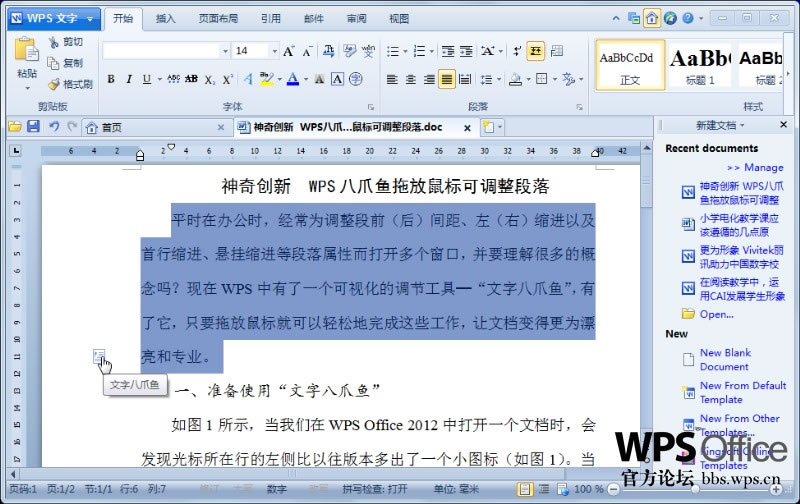Click decrease indent icon
This screenshot has width=800, height=504.
[x=448, y=51]
